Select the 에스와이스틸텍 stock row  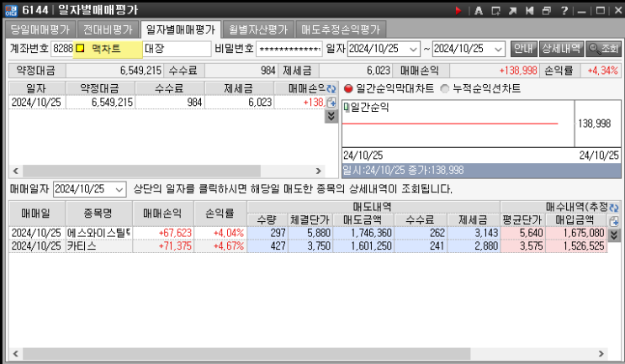[308, 233]
